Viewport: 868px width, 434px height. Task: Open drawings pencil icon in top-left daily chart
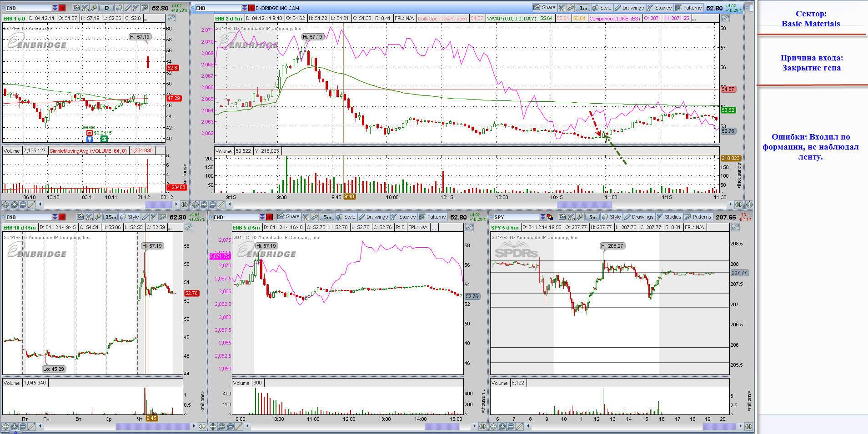[x=128, y=8]
